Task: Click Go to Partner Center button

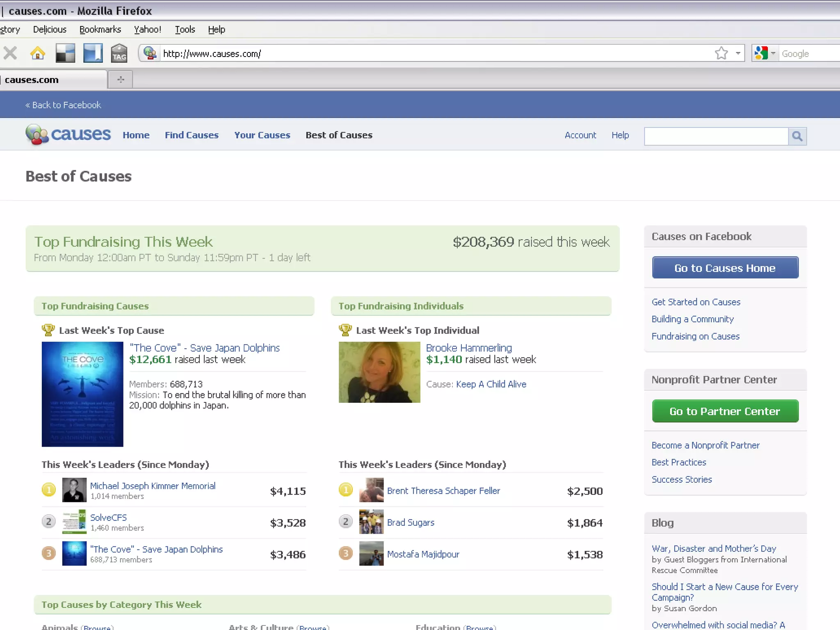Action: (x=725, y=411)
